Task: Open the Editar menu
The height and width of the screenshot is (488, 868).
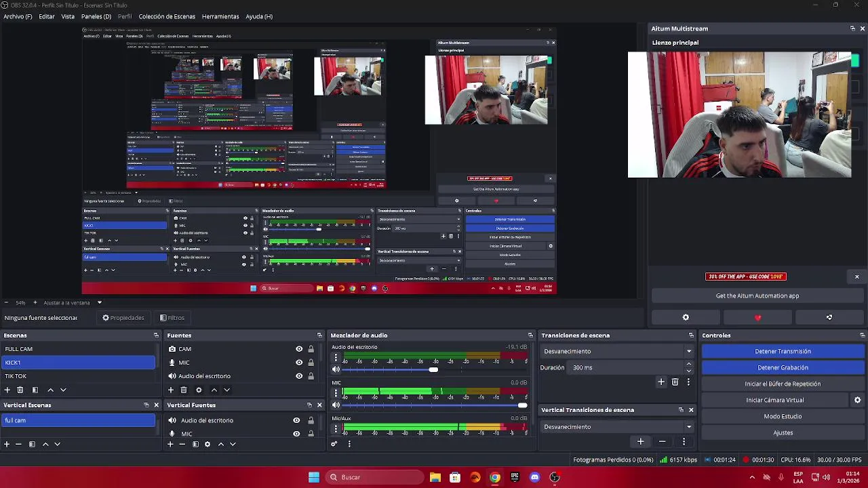Action: click(x=47, y=16)
